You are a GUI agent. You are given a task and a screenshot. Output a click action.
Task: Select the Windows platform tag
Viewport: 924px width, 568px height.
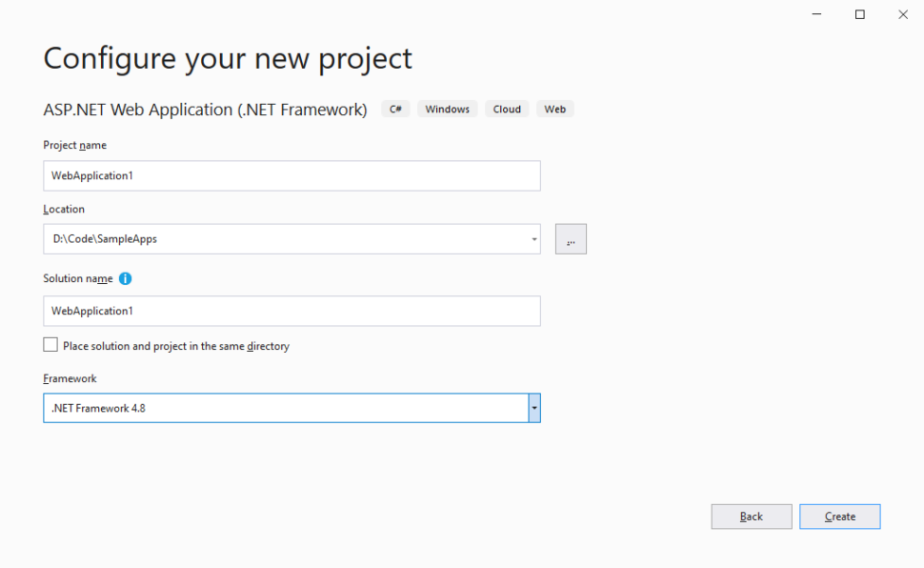447,109
